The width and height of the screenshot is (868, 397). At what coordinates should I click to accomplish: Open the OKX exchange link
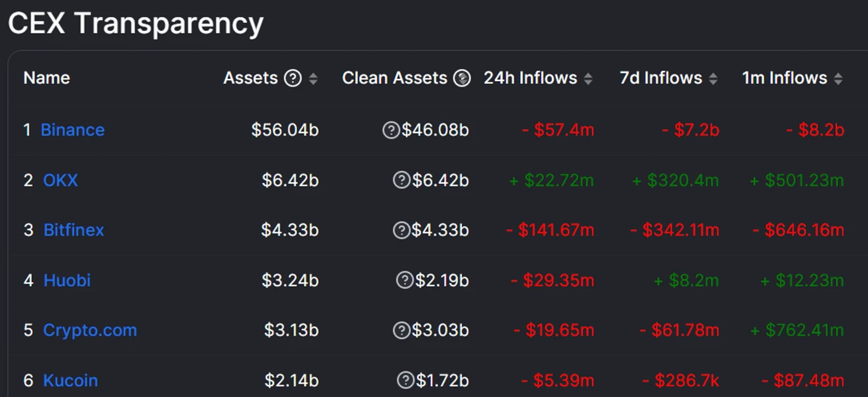pos(61,180)
